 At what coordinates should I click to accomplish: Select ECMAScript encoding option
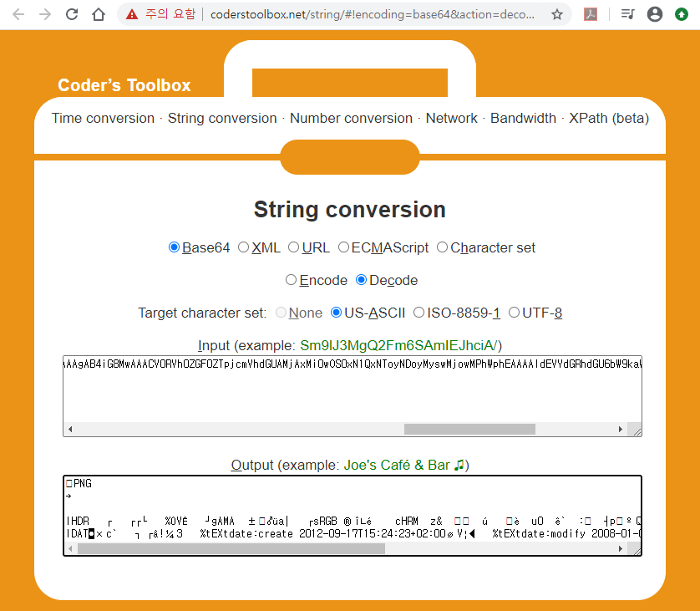(343, 247)
